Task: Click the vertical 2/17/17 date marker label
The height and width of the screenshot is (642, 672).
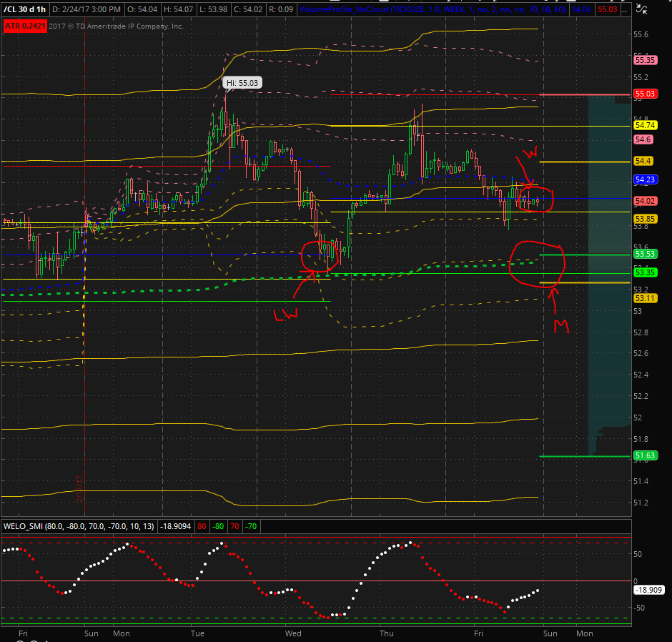Action: click(x=80, y=489)
